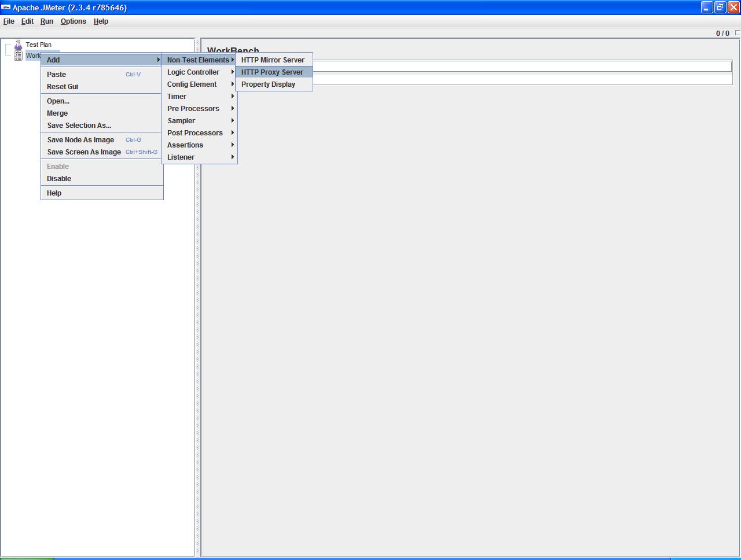Click Help at bottom of context menu
This screenshot has width=741, height=560.
point(102,193)
